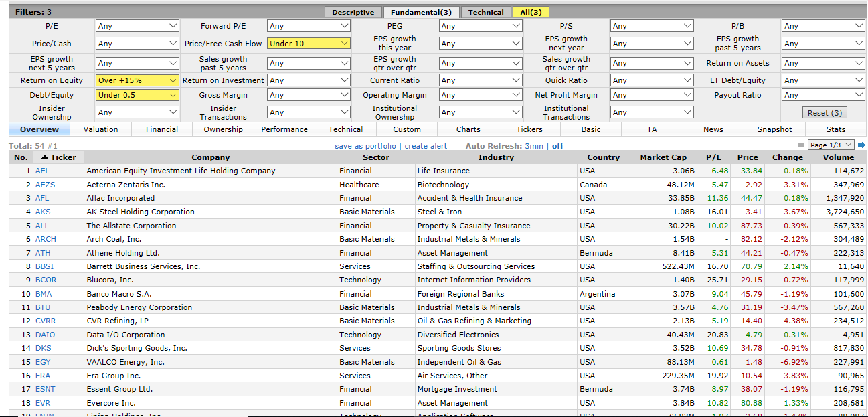The height and width of the screenshot is (417, 868).
Task: Open the ARCH ticker link
Action: pos(46,239)
